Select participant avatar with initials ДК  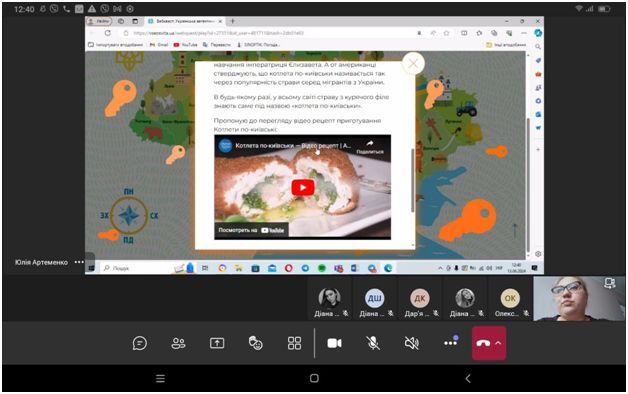coord(420,298)
